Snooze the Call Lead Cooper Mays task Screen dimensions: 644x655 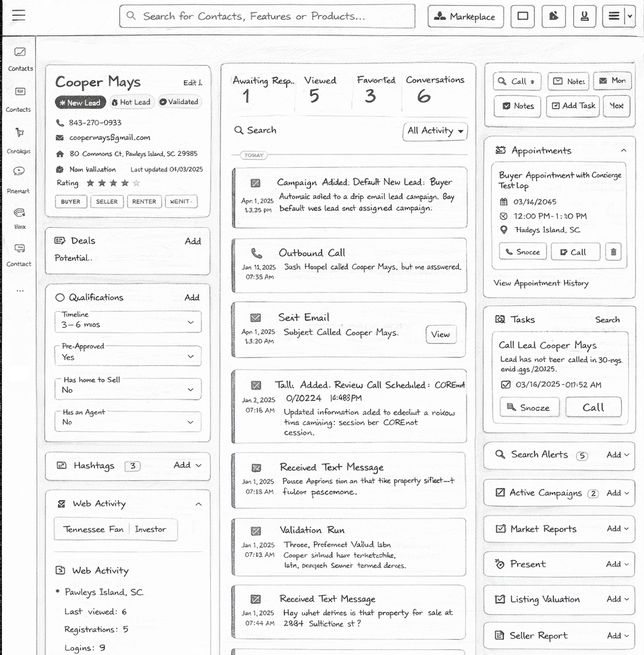[529, 407]
